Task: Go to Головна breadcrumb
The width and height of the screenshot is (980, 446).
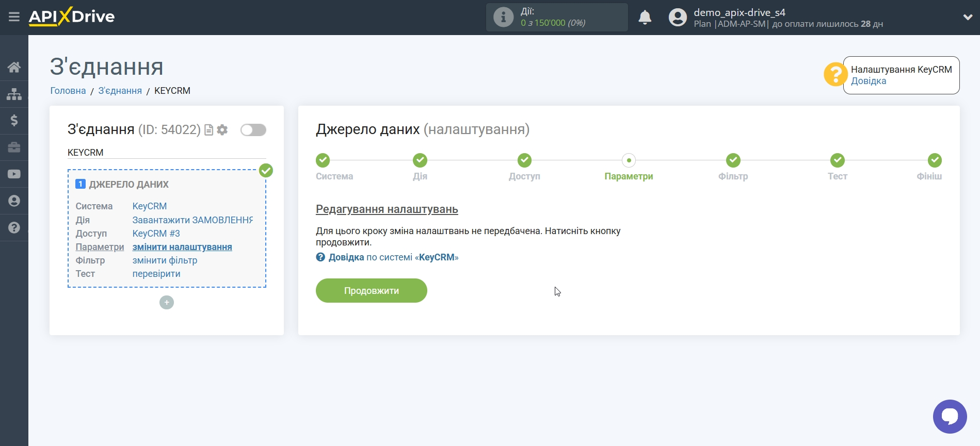Action: [68, 91]
